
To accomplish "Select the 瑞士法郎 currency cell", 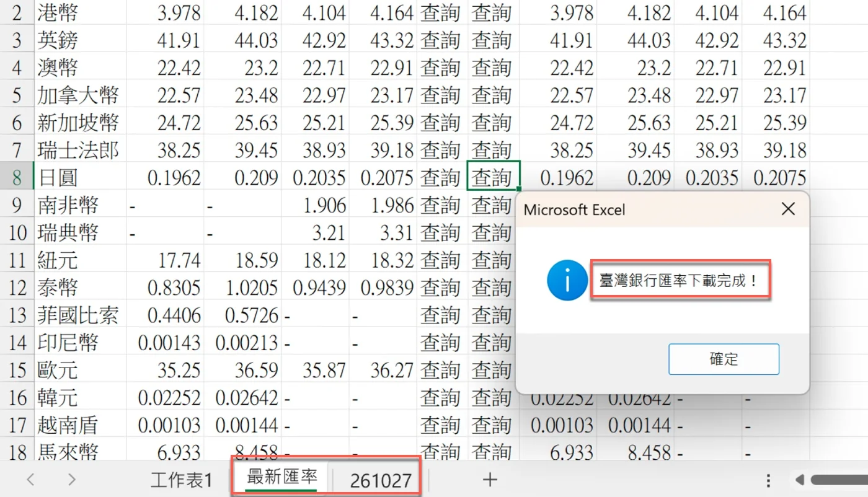I will 80,149.
